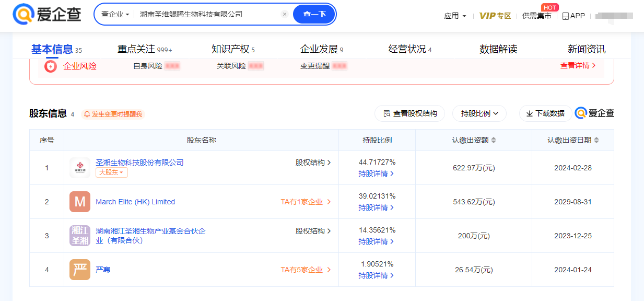Open TA有1家企业 link
The width and height of the screenshot is (644, 301).
306,202
